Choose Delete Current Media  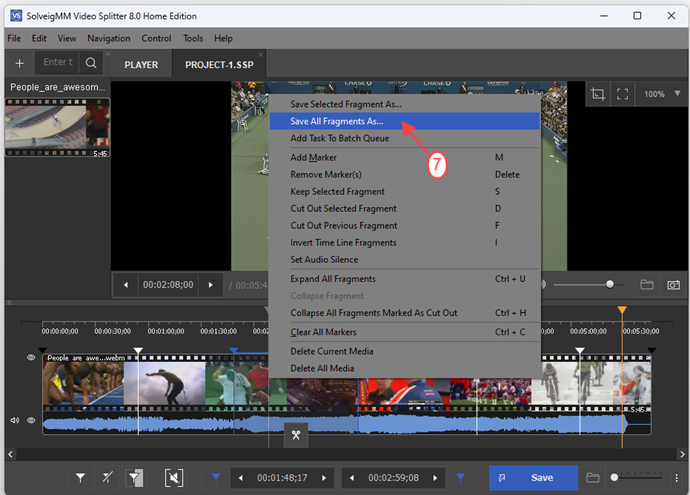click(404, 352)
